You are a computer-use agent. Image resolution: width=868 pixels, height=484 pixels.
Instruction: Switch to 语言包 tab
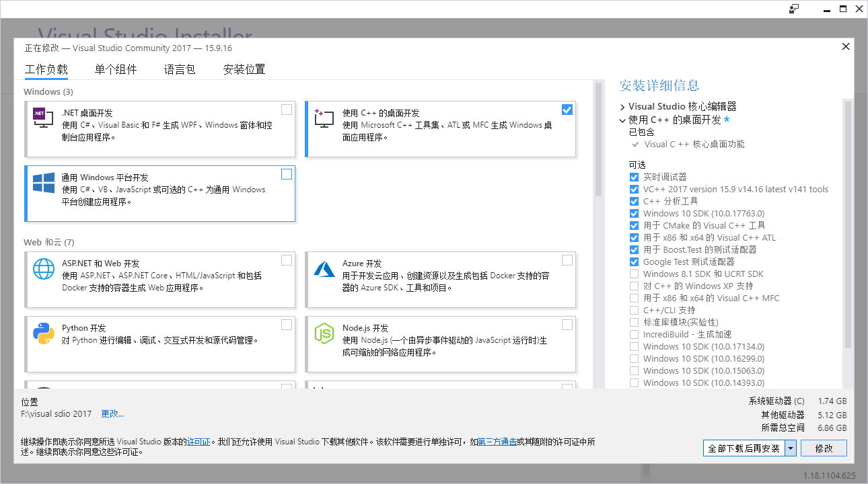[180, 69]
